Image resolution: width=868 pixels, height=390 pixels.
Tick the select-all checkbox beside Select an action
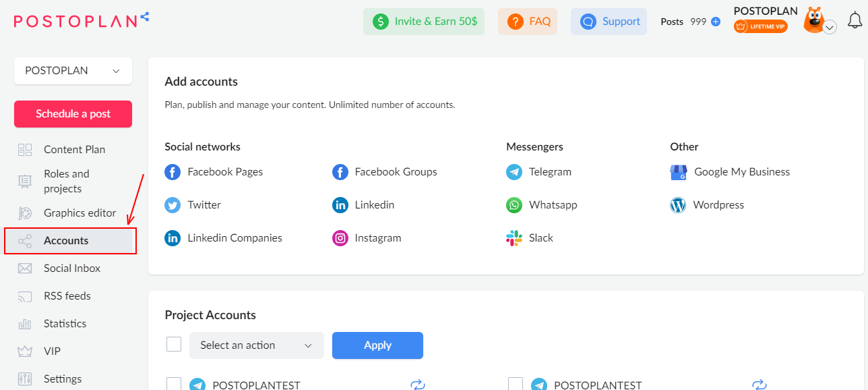pos(174,345)
